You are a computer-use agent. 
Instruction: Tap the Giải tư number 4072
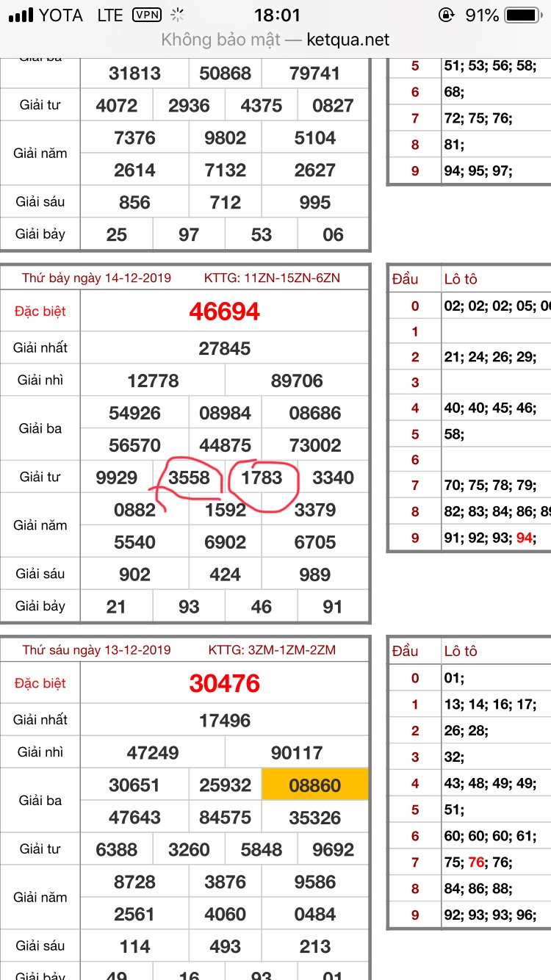point(117,106)
